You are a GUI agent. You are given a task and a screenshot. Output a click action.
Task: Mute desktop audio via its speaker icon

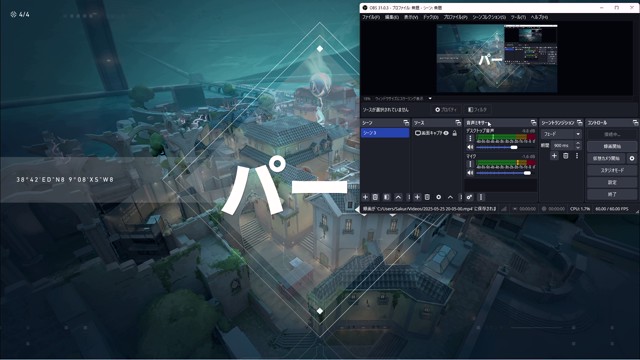pos(470,147)
